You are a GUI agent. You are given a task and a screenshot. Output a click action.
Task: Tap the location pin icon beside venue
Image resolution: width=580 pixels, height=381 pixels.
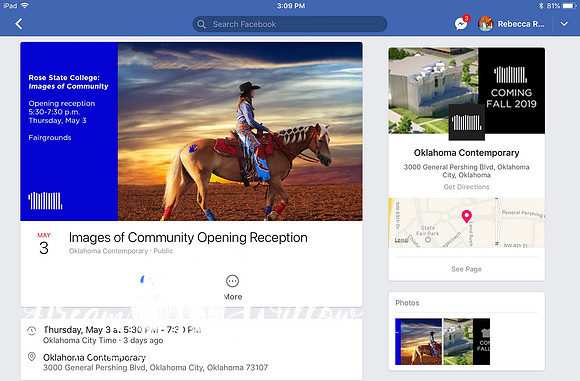click(32, 357)
